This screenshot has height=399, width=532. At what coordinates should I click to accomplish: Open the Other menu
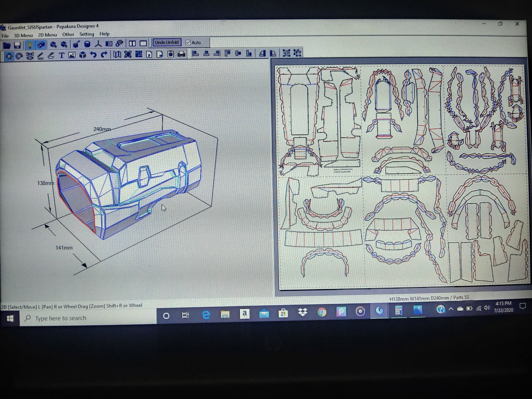pyautogui.click(x=68, y=34)
